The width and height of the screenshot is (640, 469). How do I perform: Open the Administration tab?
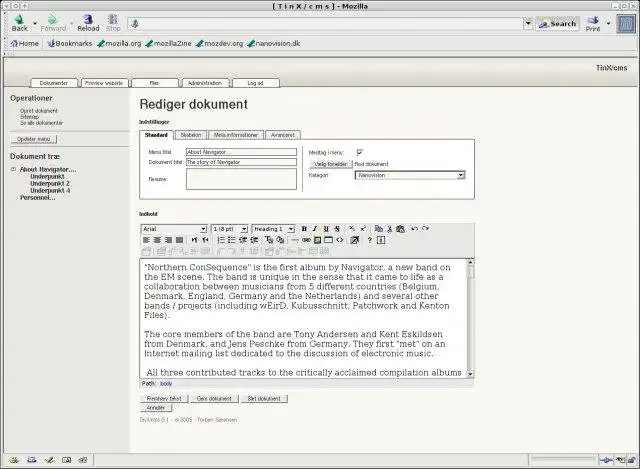pos(204,83)
